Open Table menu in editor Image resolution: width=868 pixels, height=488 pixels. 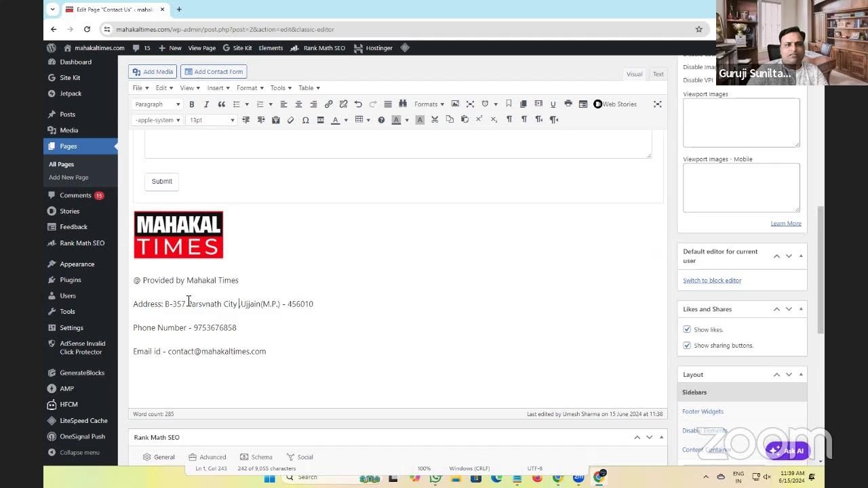pos(309,88)
